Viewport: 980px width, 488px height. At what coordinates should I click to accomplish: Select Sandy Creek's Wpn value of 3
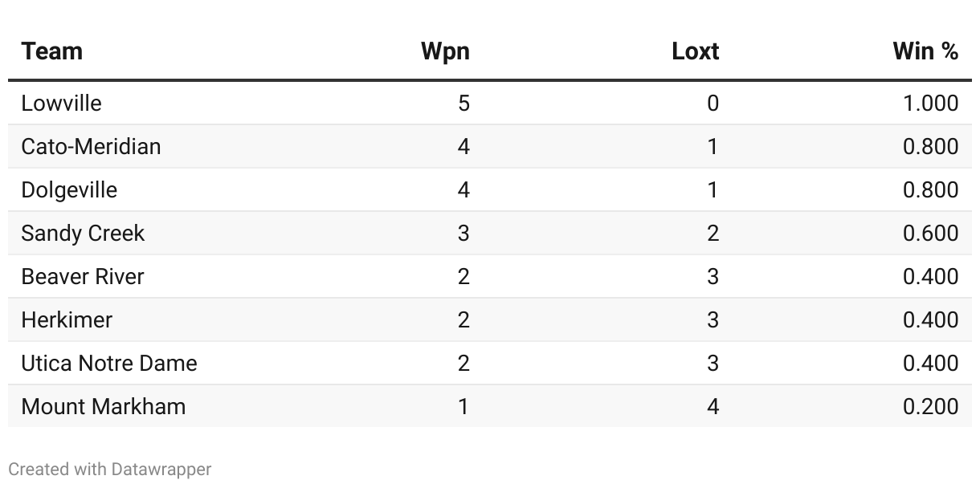(463, 234)
